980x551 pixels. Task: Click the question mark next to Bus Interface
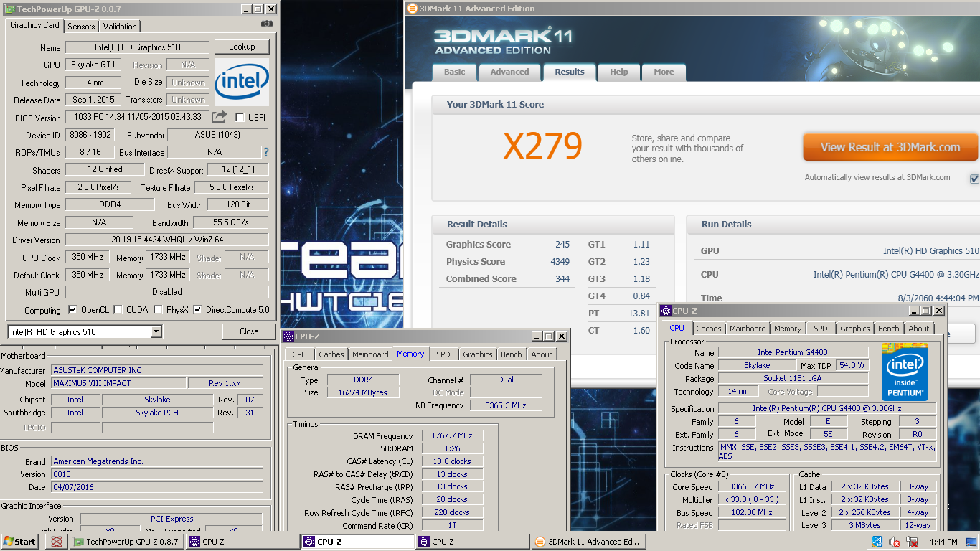(x=266, y=152)
